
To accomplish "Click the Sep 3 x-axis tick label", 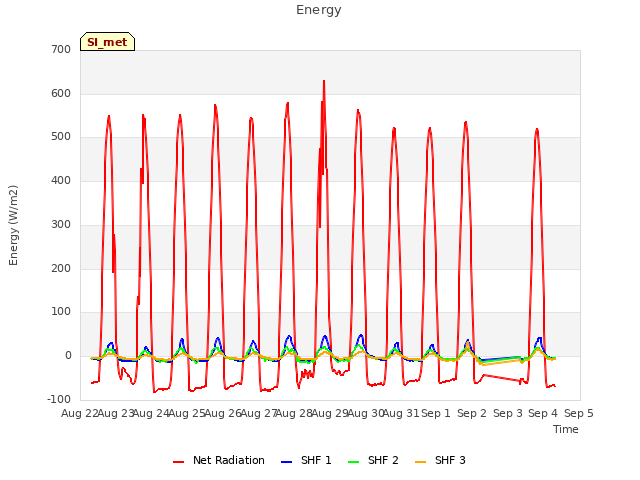I will click(508, 413).
